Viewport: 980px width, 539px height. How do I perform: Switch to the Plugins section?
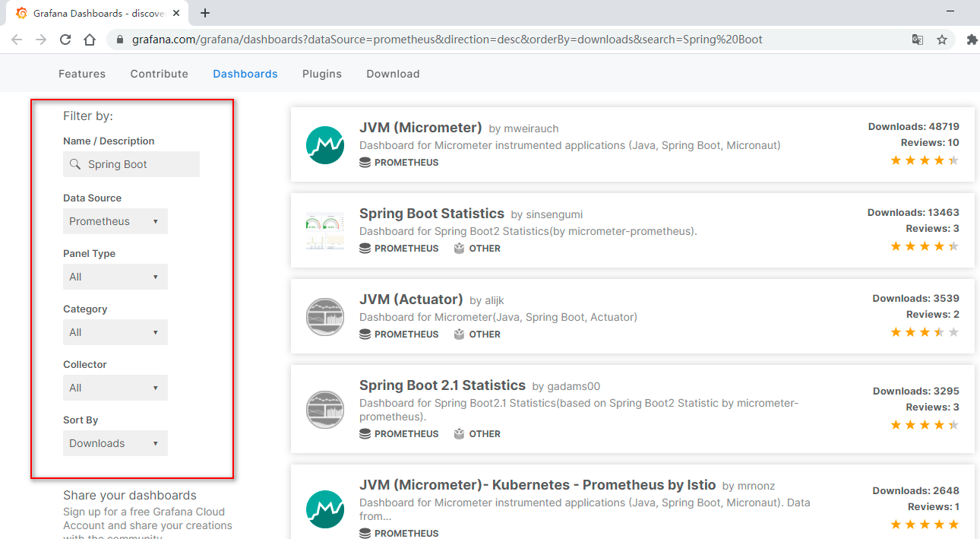click(x=321, y=74)
